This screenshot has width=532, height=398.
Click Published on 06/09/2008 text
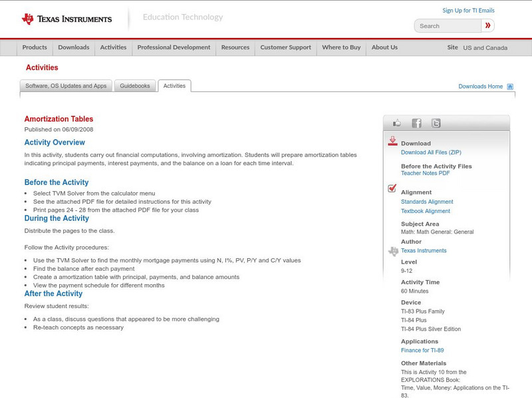[x=59, y=129]
